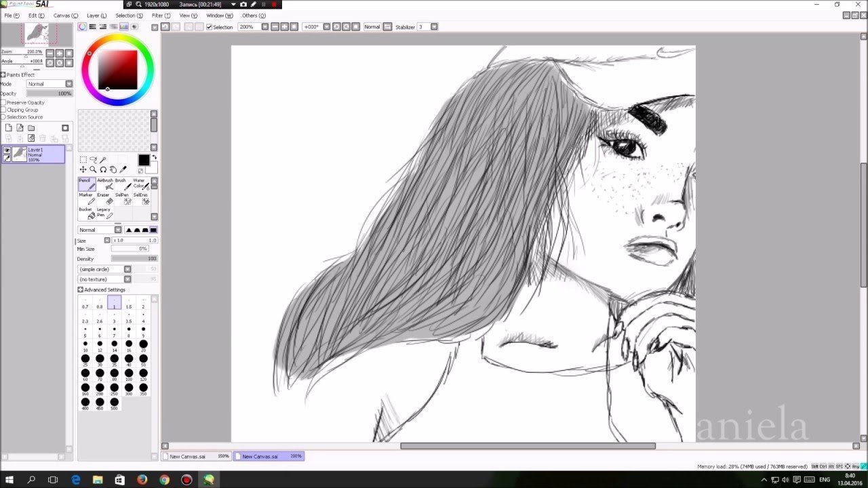
Task: Click the Move tool icon
Action: 83,169
